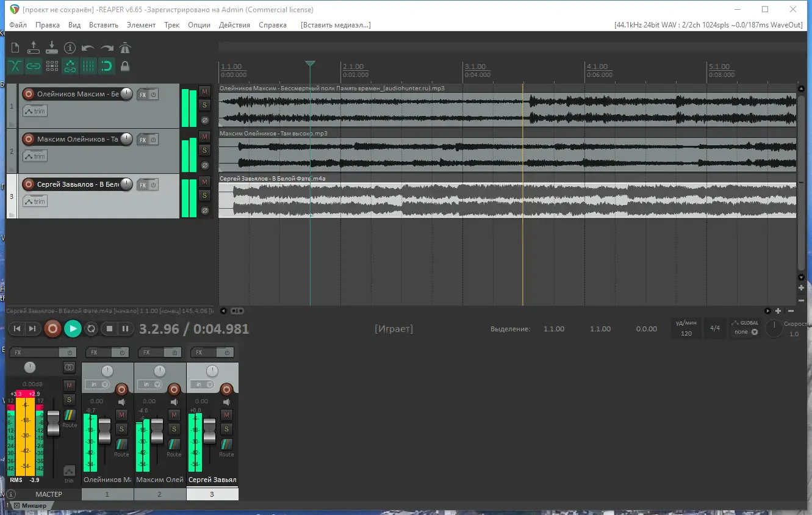Undo the last action in the toolbar
The image size is (812, 515).
click(88, 48)
